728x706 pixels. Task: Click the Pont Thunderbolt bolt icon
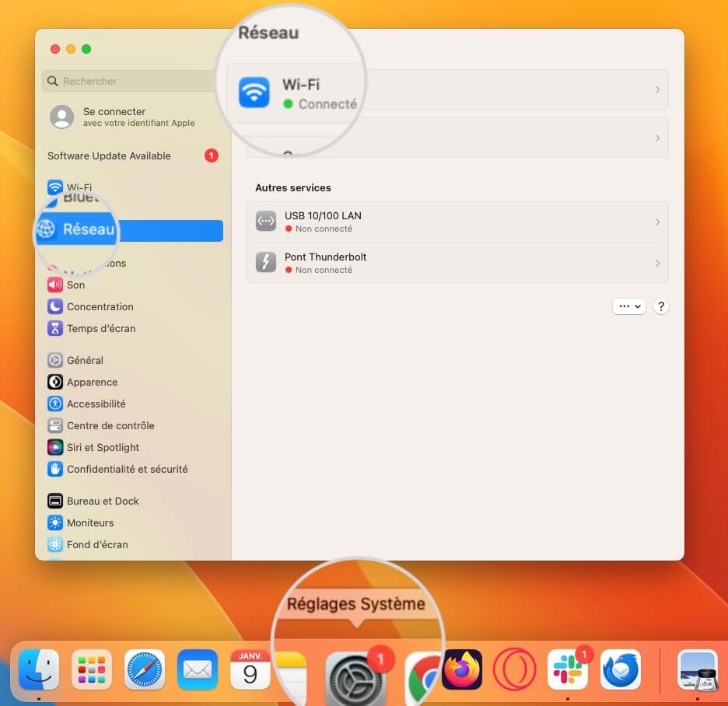[x=266, y=262]
